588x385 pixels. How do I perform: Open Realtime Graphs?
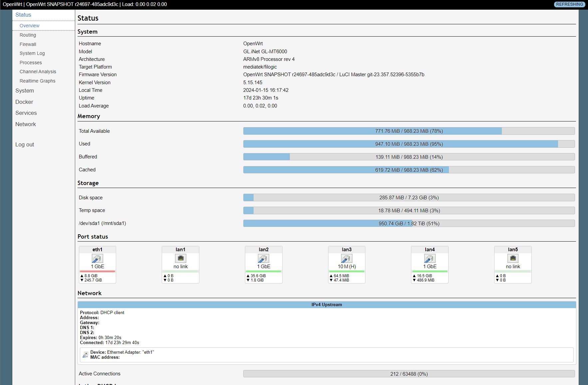click(37, 81)
